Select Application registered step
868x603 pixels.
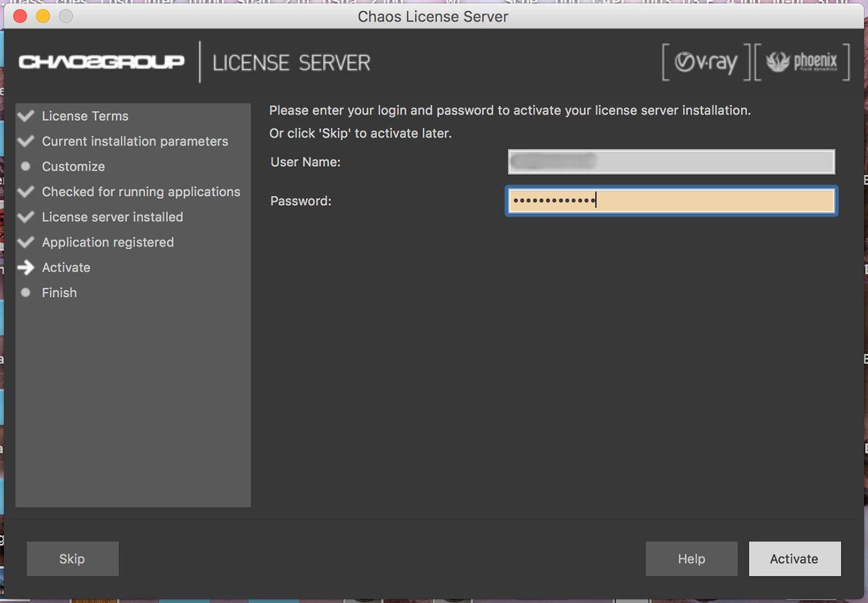108,242
